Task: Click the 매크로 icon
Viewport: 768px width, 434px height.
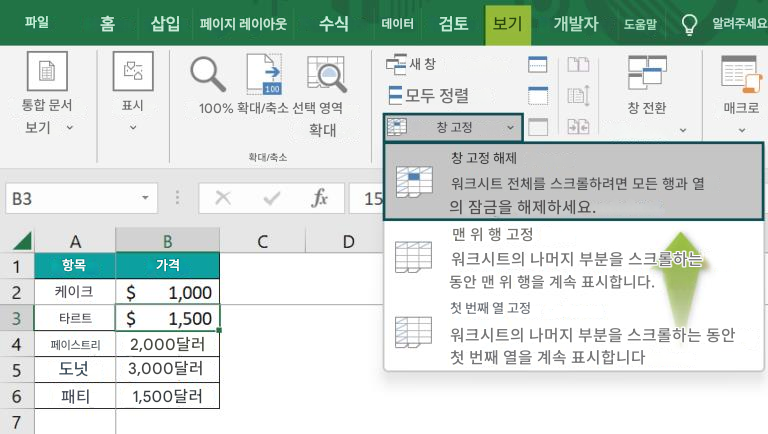Action: pos(741,74)
